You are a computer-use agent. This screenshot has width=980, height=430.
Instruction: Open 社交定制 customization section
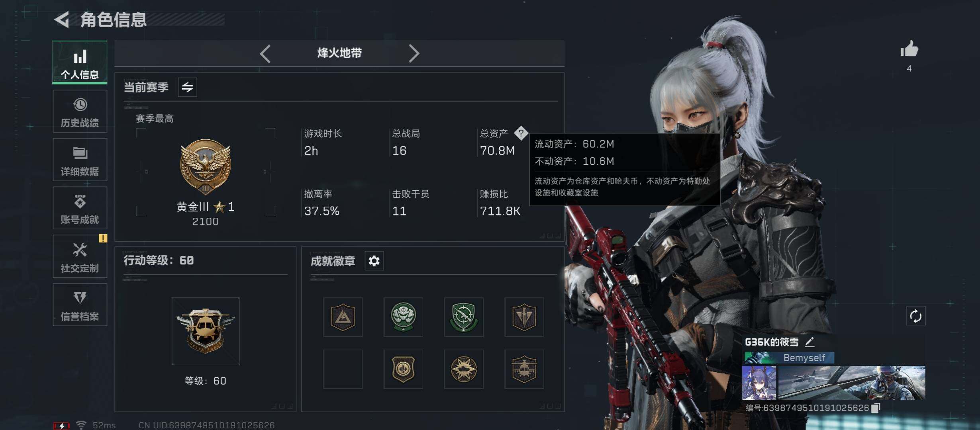tap(80, 256)
